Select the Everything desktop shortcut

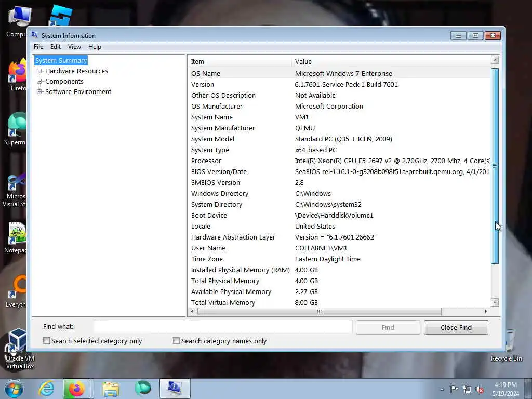point(16,291)
